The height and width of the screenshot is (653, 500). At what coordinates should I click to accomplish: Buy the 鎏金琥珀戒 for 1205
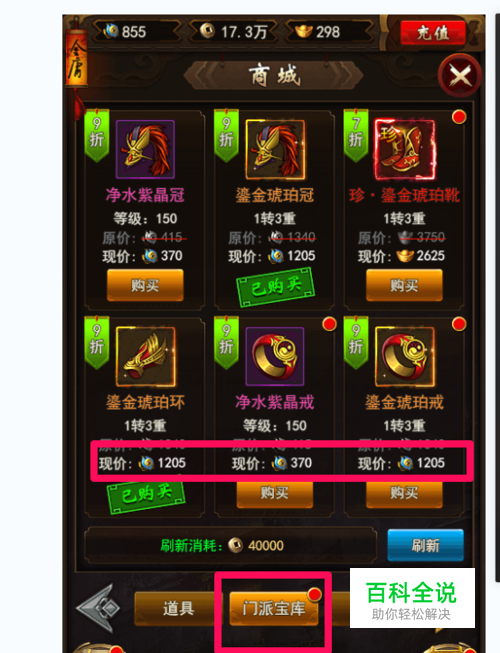404,494
